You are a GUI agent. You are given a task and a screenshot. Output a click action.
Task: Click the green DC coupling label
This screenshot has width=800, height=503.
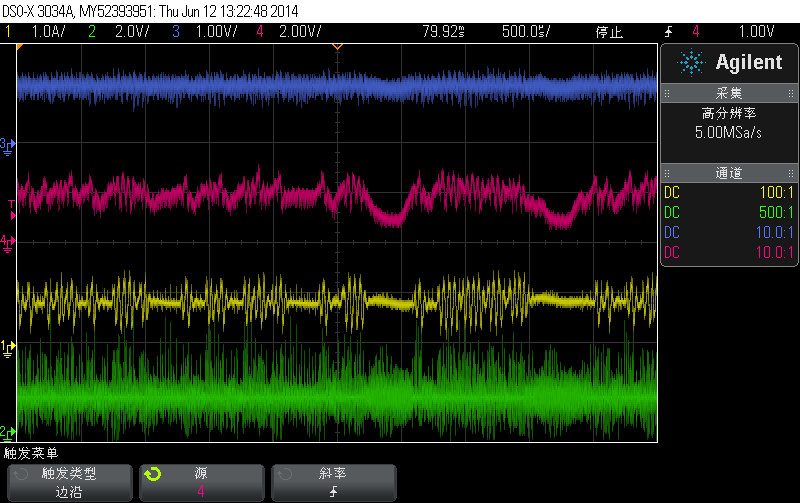point(671,212)
